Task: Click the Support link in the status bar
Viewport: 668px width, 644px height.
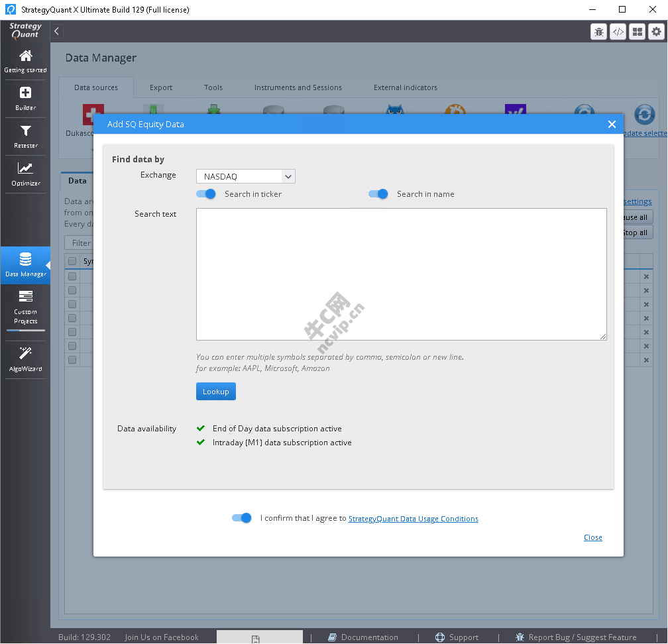Action: 463,637
